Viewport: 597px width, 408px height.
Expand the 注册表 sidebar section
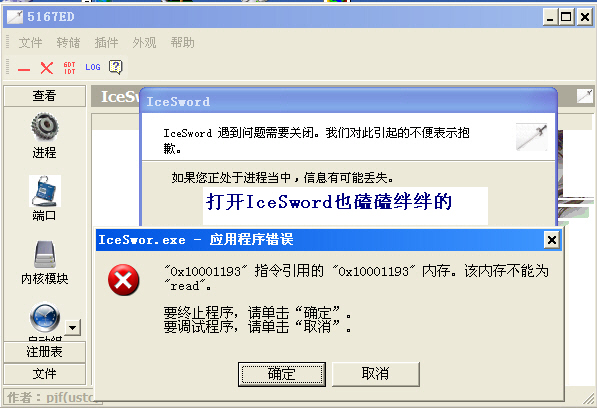click(x=45, y=352)
